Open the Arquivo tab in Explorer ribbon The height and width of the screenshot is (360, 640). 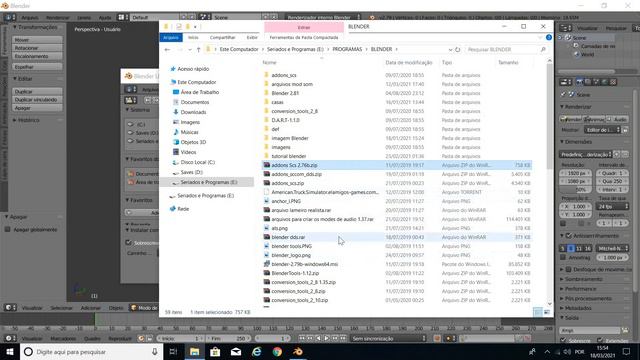171,37
